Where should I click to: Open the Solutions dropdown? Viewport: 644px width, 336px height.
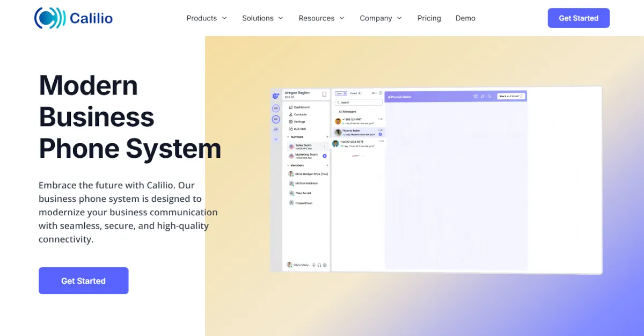(262, 18)
